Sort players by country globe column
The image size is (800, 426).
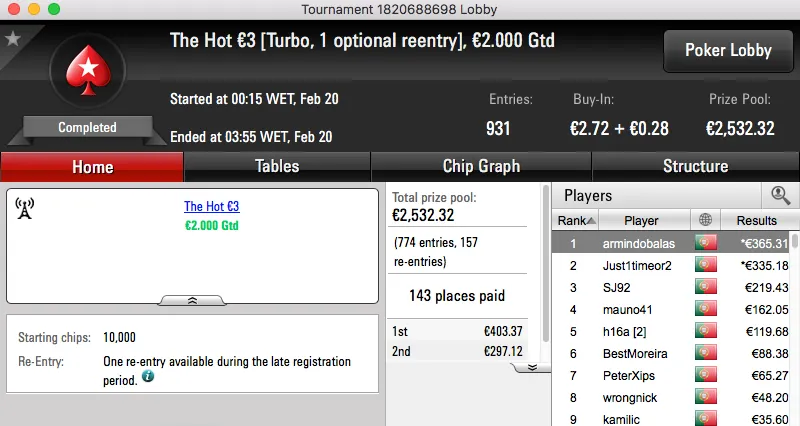pyautogui.click(x=706, y=220)
